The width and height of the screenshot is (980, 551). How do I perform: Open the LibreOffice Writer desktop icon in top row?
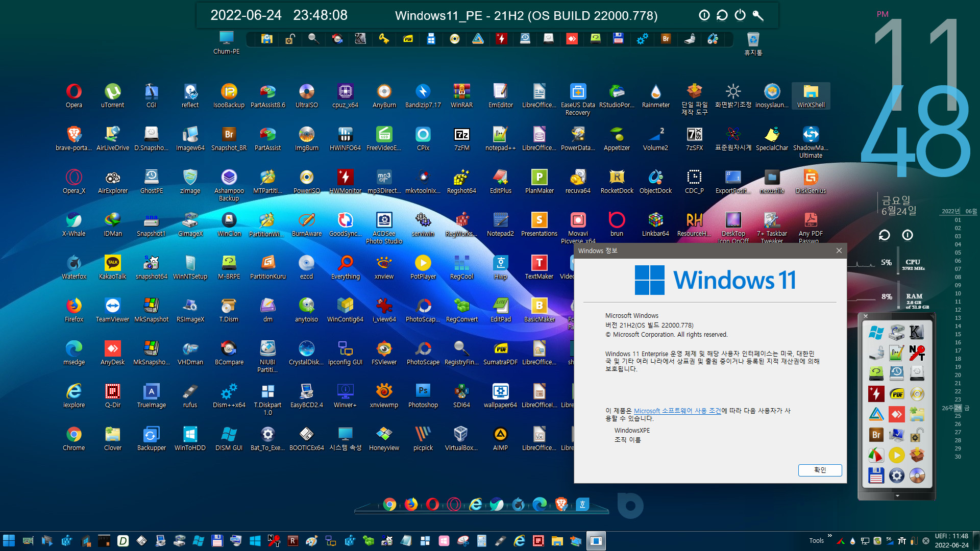coord(540,96)
